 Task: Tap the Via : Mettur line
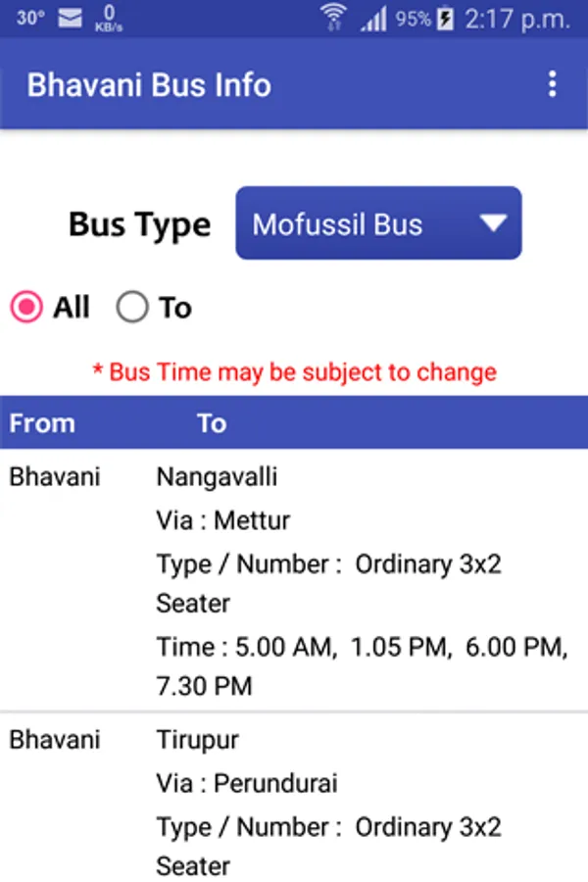coord(223,520)
